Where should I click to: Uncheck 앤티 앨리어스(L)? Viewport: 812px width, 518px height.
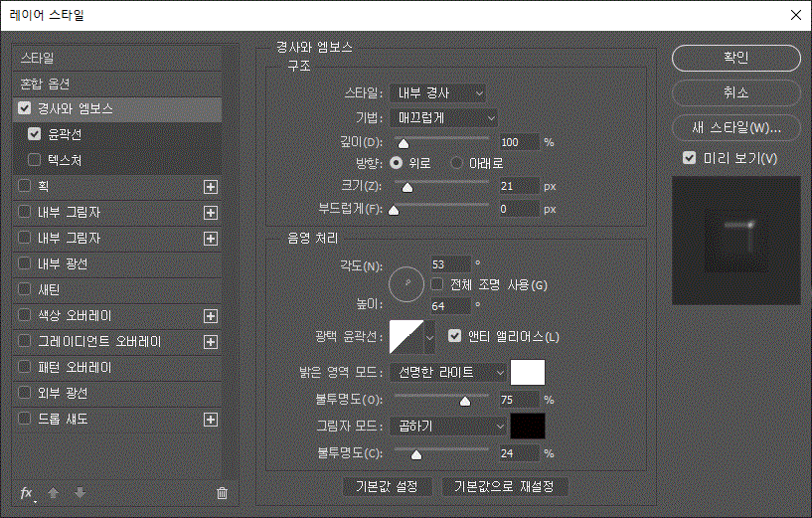point(454,336)
